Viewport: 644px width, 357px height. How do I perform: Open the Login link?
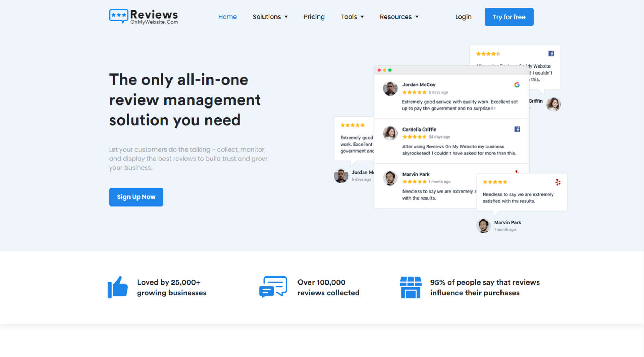click(x=463, y=17)
